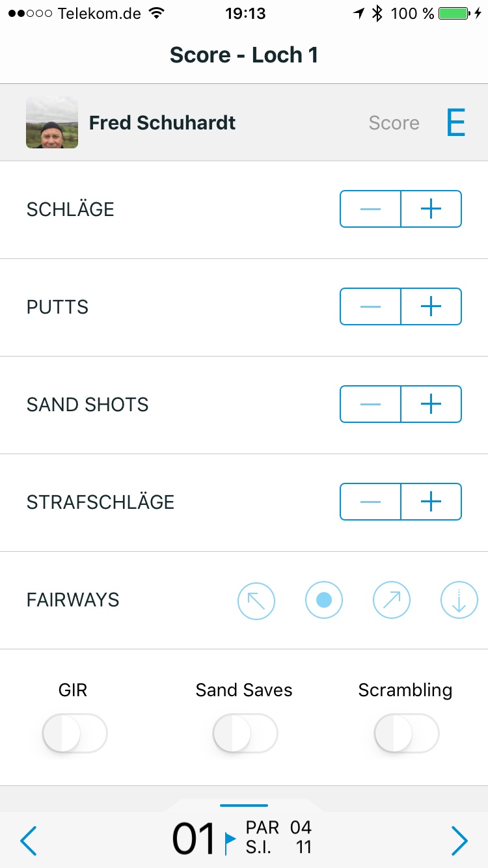Tap the blue score E indicator
This screenshot has width=488, height=868.
[455, 122]
